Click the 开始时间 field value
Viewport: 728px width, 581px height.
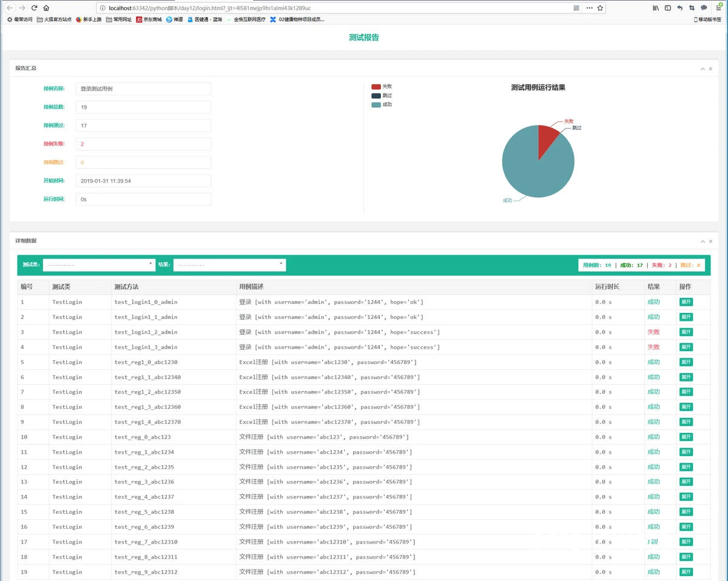(x=143, y=181)
